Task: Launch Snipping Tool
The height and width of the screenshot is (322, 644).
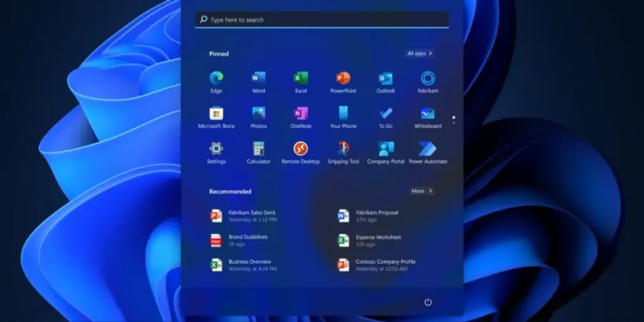Action: pos(343,153)
